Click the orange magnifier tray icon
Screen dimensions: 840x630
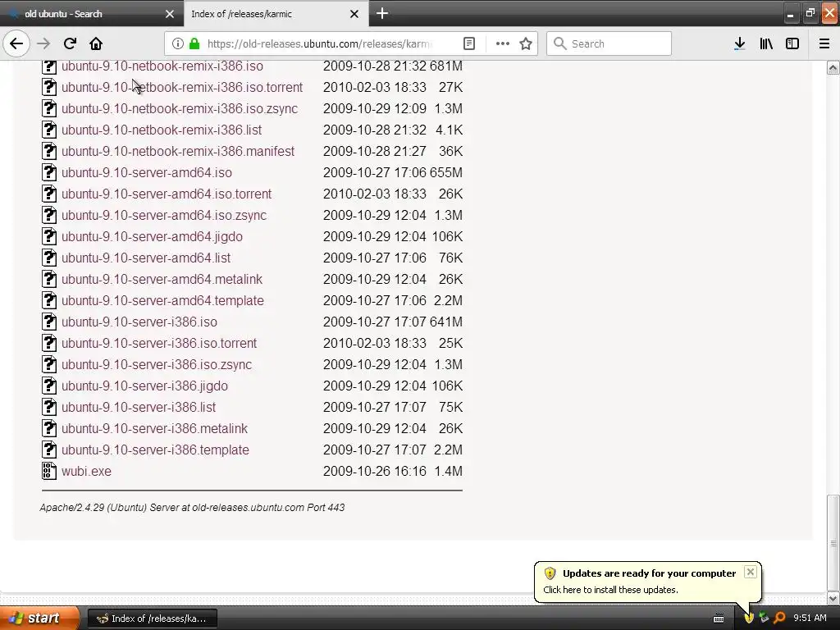pyautogui.click(x=779, y=619)
